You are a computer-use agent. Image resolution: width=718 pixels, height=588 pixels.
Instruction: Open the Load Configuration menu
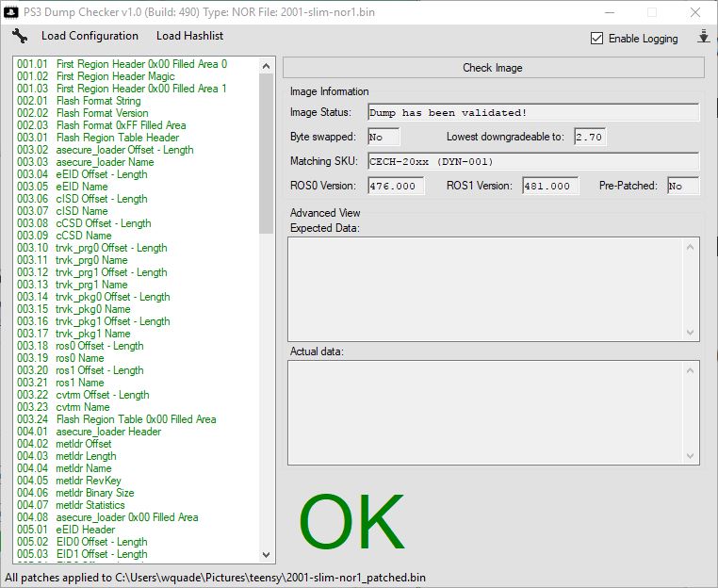(90, 36)
